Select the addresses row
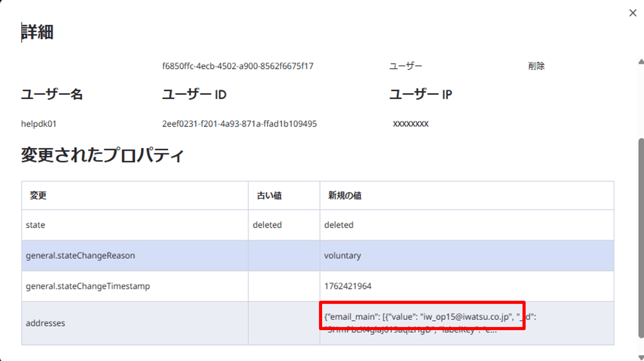Viewport: 644px width, 361px height. click(45, 323)
